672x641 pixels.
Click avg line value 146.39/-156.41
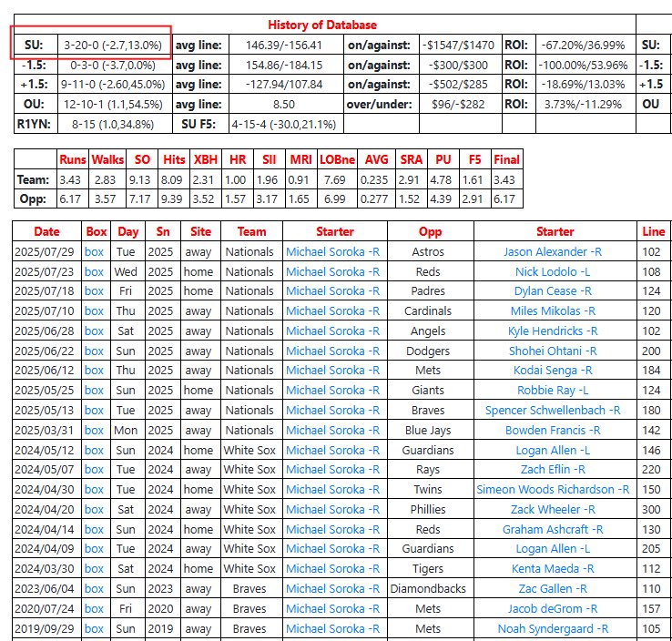(284, 45)
